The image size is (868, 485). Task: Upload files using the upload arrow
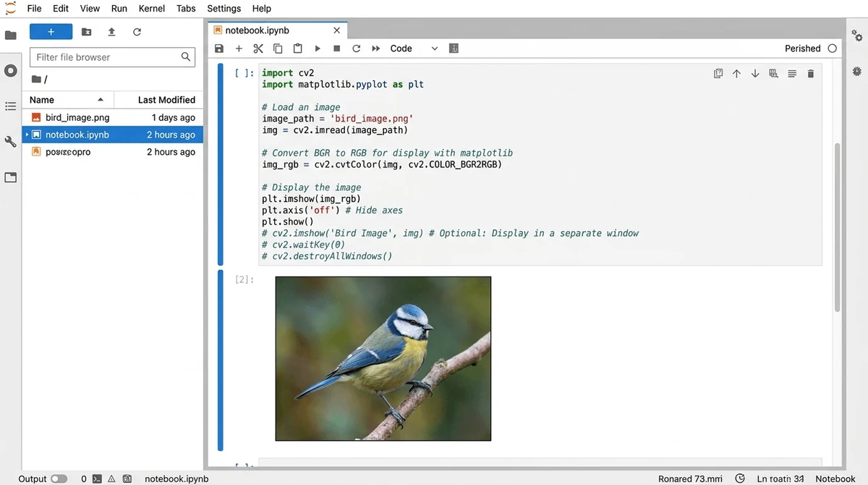111,32
